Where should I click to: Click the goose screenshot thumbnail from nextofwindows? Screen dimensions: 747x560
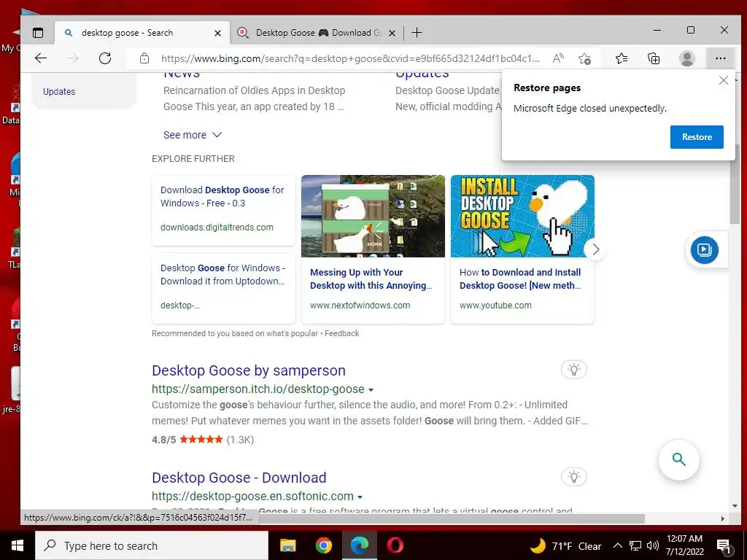tap(373, 216)
